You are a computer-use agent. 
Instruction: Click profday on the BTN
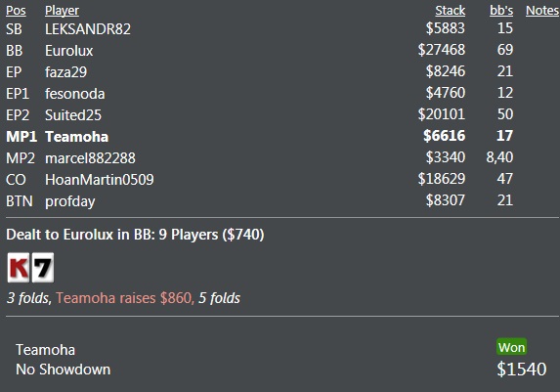pos(70,201)
